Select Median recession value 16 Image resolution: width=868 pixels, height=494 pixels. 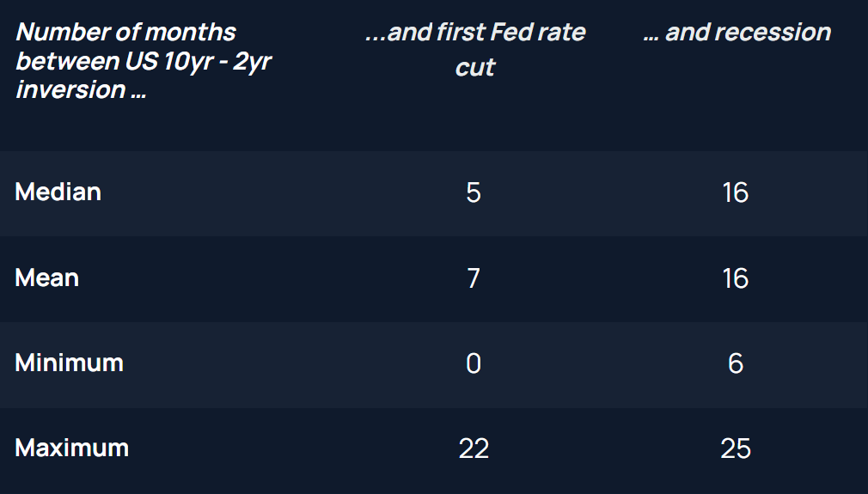736,192
